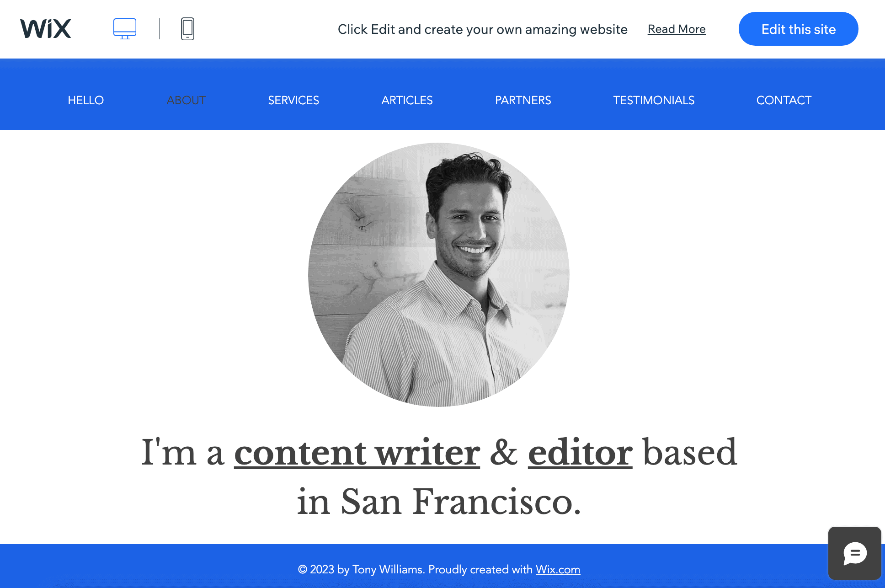Switch to desktop preview icon

point(125,29)
